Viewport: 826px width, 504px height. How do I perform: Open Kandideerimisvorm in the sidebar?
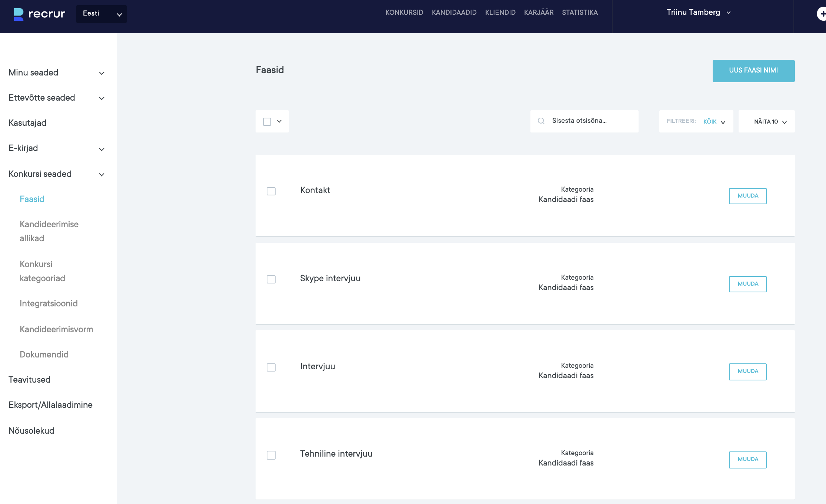click(56, 329)
